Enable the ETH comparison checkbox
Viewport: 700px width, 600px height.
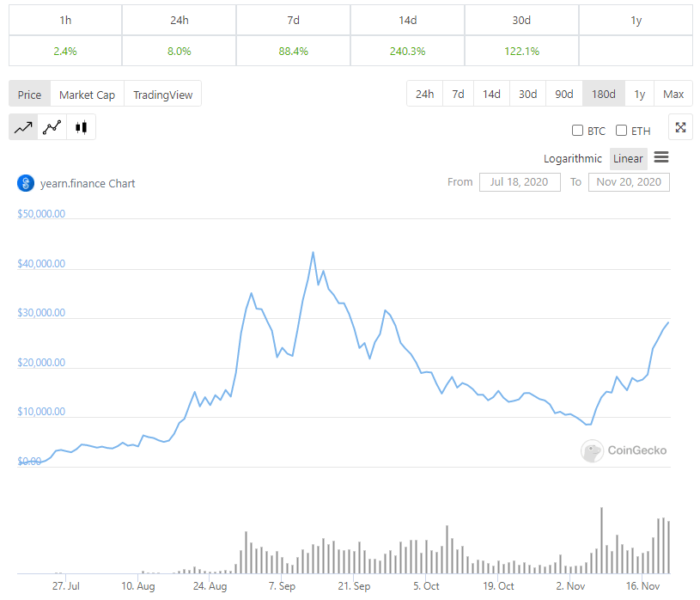tap(621, 130)
